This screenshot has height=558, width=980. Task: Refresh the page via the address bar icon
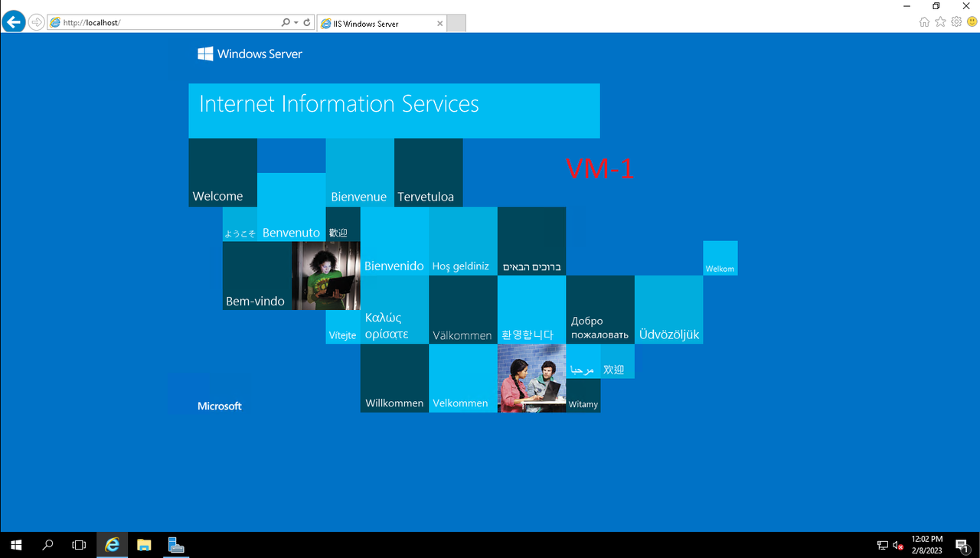point(307,21)
